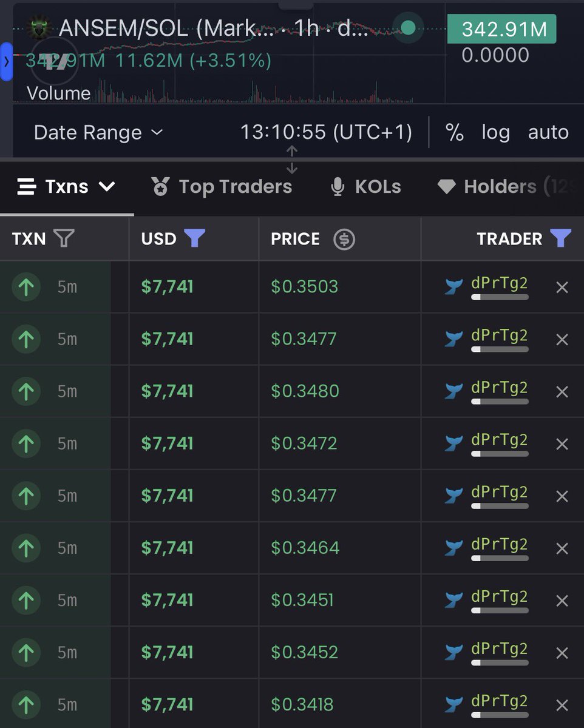Click whale icon on $0.3451 row
Viewport: 584px width, 728px height.
pos(453,599)
